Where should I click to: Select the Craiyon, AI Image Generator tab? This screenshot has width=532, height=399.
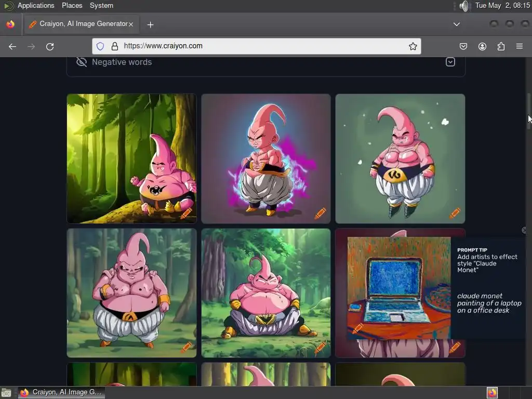pyautogui.click(x=81, y=24)
